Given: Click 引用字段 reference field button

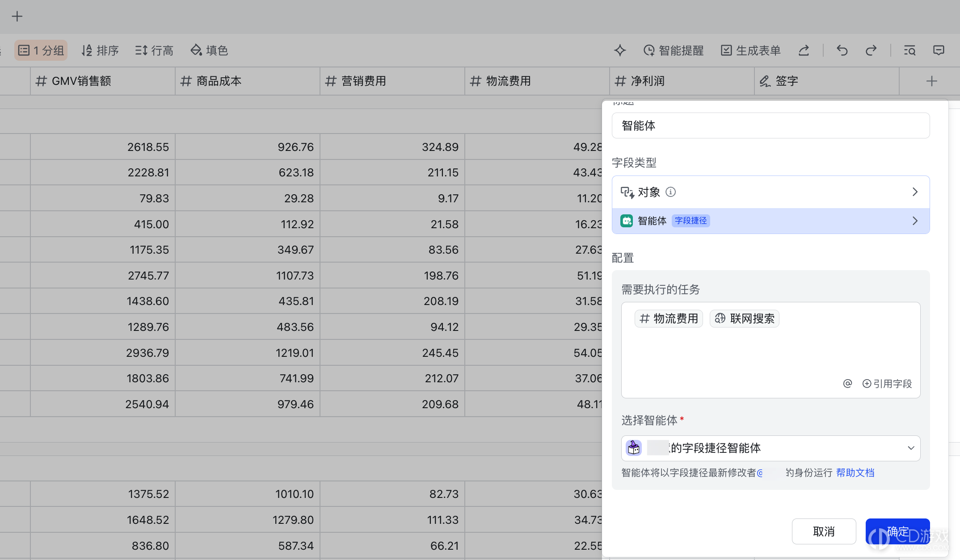Looking at the screenshot, I should point(887,384).
